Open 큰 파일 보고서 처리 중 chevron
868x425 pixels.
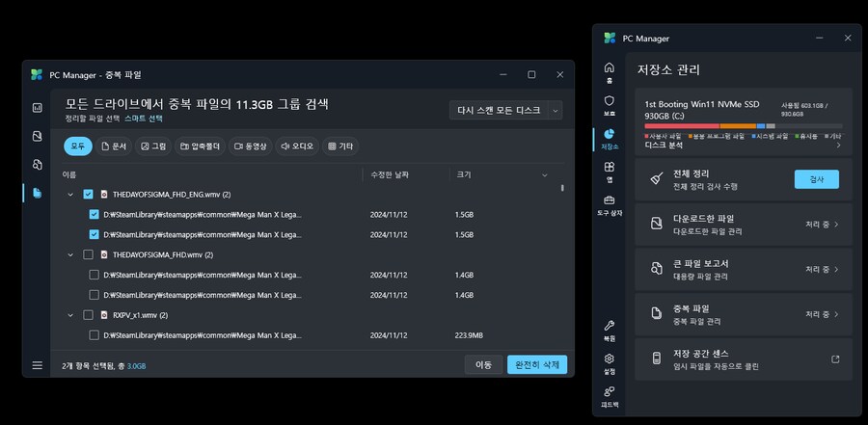836,269
